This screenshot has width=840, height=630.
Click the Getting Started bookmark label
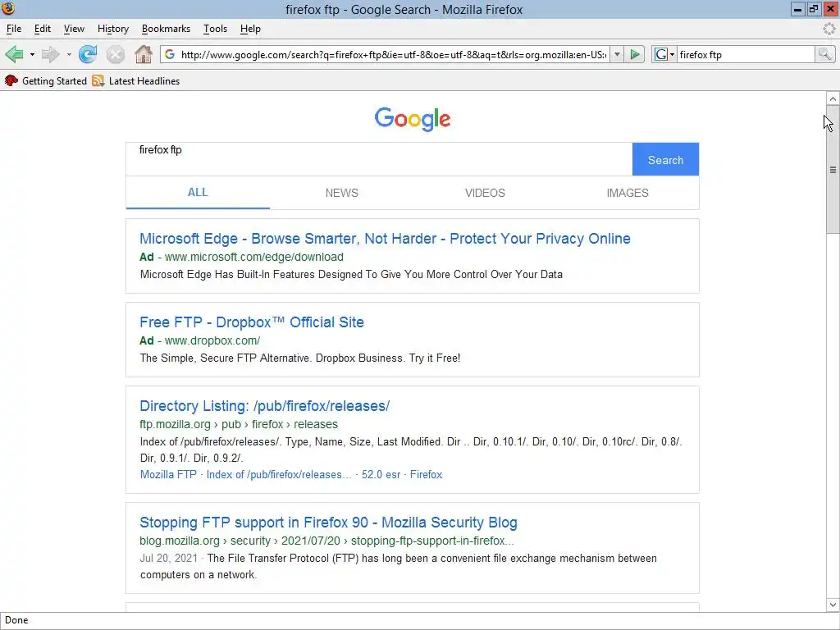click(54, 81)
